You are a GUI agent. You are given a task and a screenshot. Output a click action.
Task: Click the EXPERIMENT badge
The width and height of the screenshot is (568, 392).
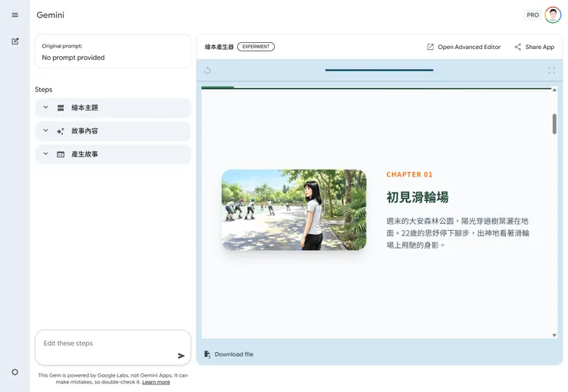[256, 47]
